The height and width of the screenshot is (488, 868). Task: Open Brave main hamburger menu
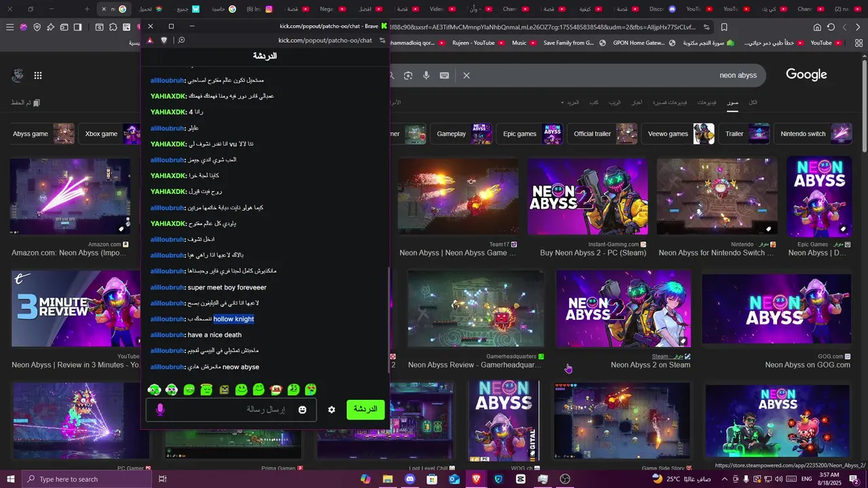(9, 27)
